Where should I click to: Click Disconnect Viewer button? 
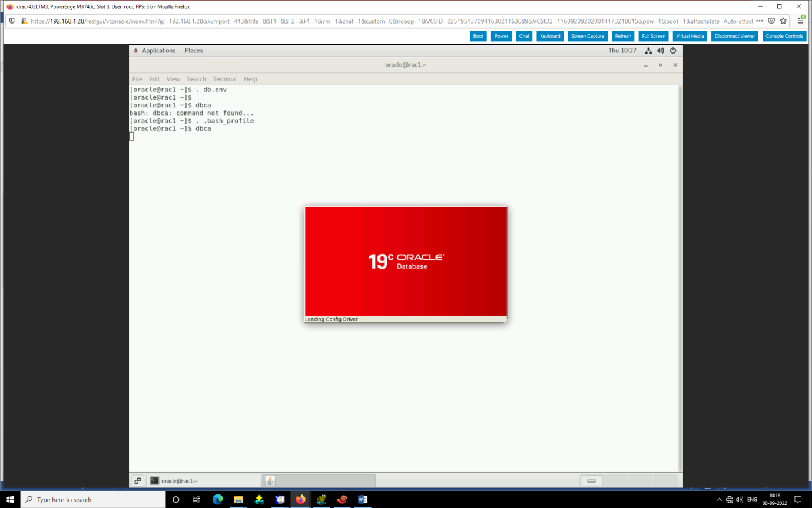(734, 36)
